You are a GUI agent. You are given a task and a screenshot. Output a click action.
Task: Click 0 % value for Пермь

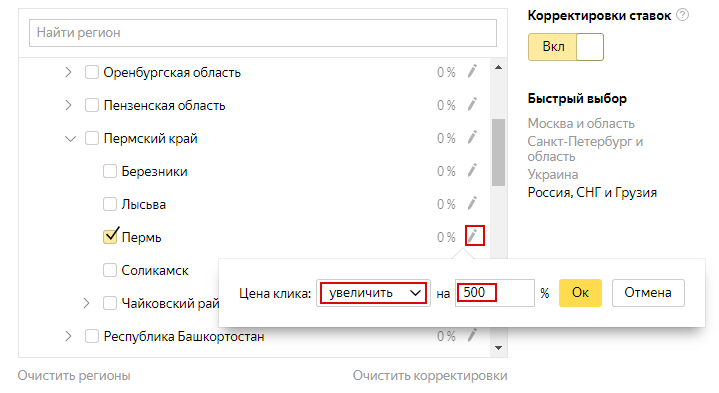pyautogui.click(x=446, y=238)
